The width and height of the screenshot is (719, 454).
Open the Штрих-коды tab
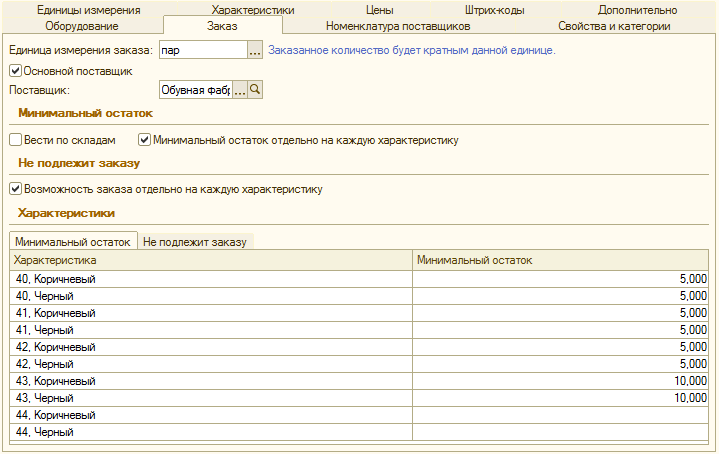(494, 10)
